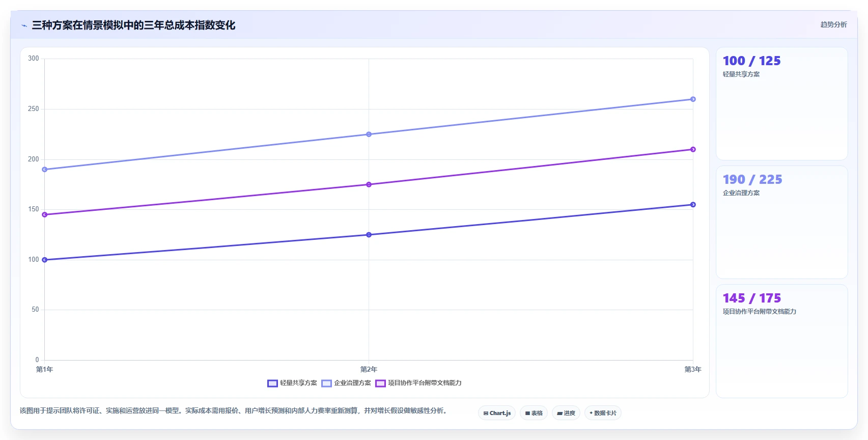Click the 第1年 x-axis label
The image size is (868, 440).
(44, 369)
